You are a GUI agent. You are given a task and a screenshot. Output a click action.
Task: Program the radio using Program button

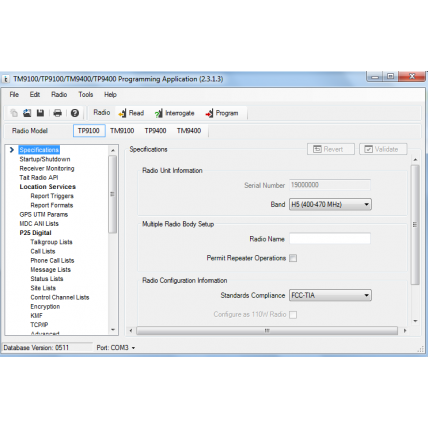tap(222, 113)
